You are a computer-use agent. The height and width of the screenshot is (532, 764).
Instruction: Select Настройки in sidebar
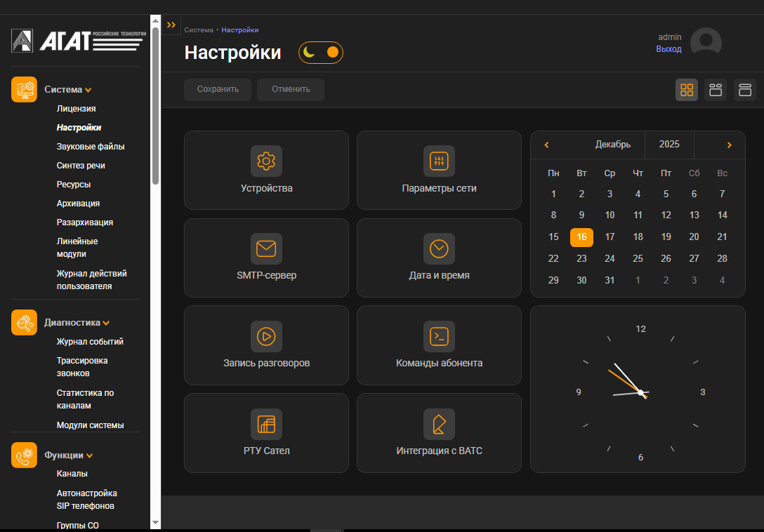79,128
